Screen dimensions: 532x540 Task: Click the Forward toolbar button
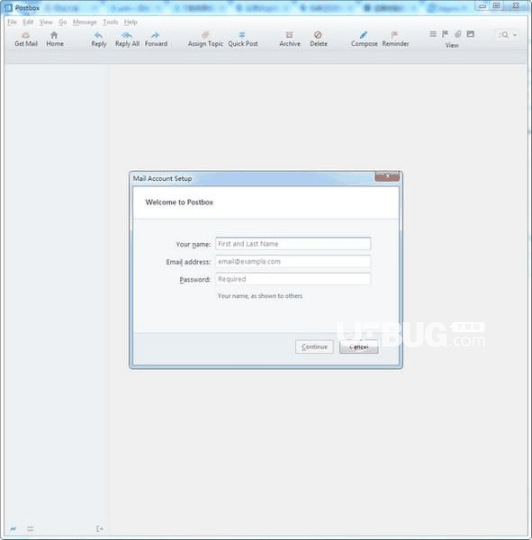(156, 39)
